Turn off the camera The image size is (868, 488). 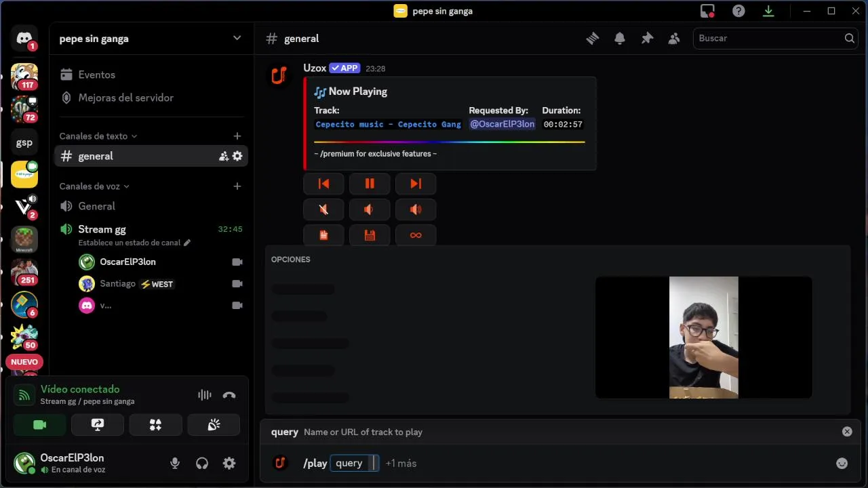[x=39, y=425]
